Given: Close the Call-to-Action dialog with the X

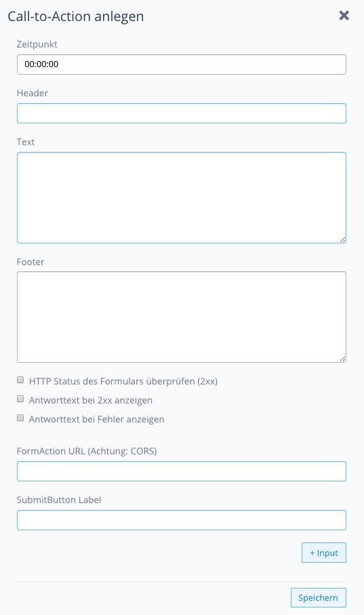Looking at the screenshot, I should [x=344, y=16].
